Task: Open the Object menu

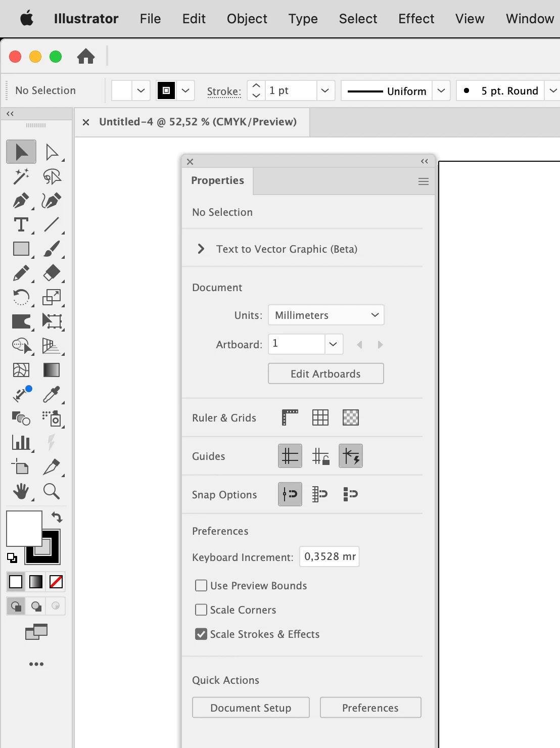Action: click(247, 19)
